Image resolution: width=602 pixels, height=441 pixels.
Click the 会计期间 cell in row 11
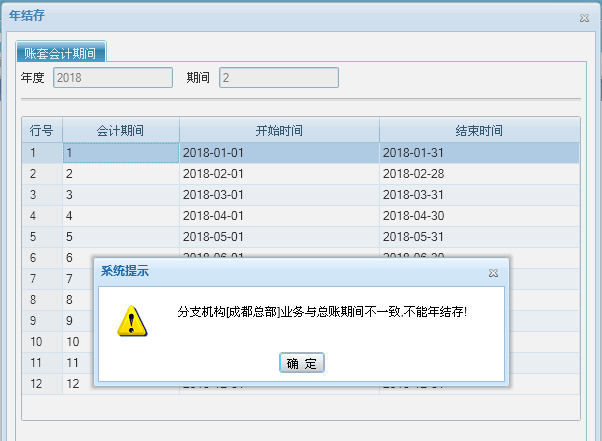(78, 363)
